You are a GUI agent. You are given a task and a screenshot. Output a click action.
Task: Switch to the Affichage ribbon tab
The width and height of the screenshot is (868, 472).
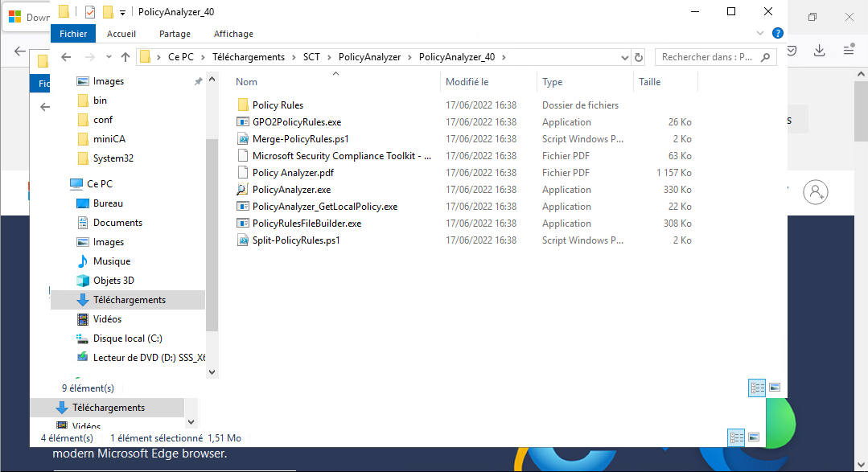233,34
